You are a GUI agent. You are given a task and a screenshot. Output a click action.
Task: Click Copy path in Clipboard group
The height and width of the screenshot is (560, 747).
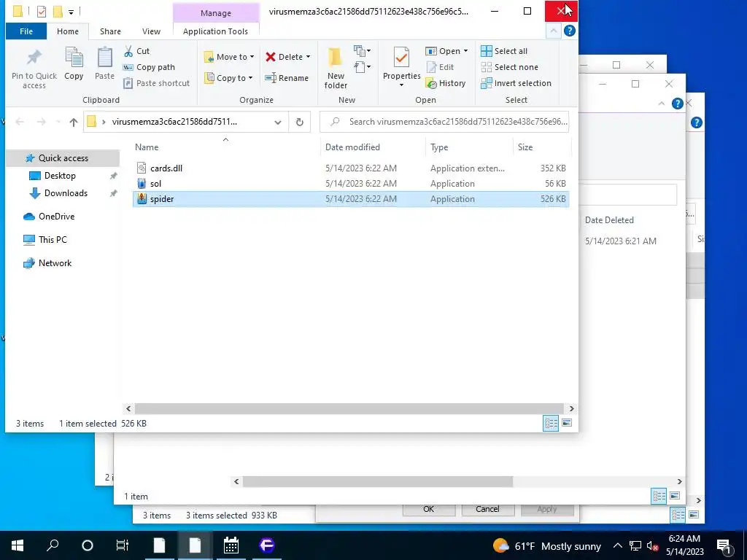(x=149, y=67)
